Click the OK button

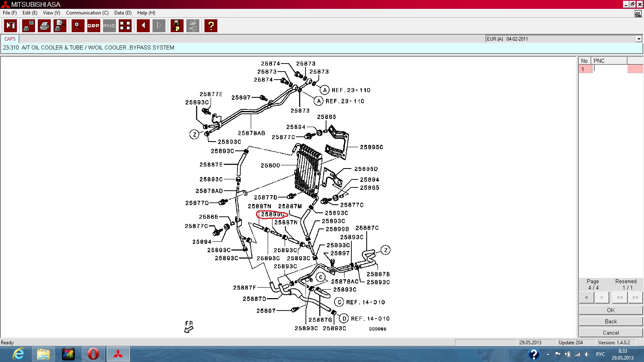[611, 310]
